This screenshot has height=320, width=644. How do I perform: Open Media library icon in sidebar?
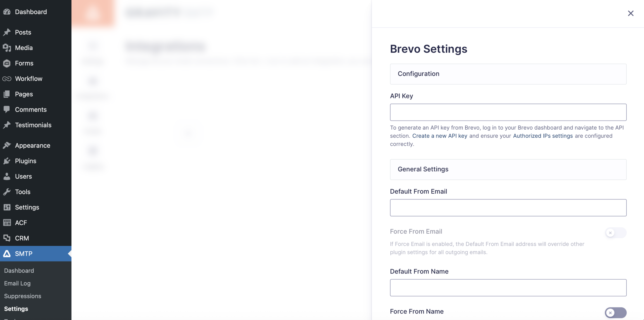pyautogui.click(x=7, y=48)
